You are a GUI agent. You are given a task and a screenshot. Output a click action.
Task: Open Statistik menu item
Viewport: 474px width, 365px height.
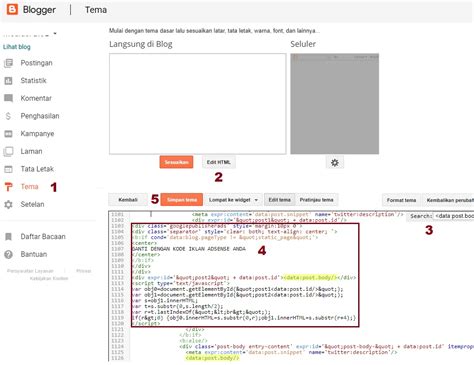coord(33,81)
